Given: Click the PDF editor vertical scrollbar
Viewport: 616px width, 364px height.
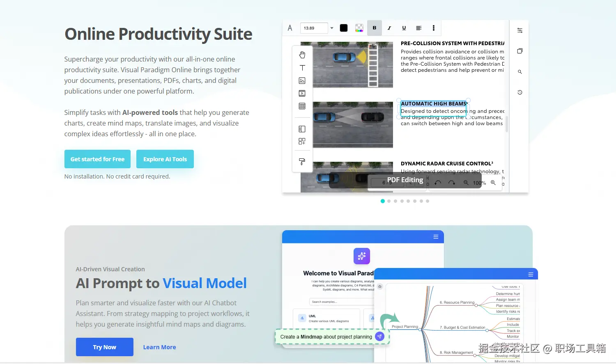Looking at the screenshot, I should coord(507,124).
